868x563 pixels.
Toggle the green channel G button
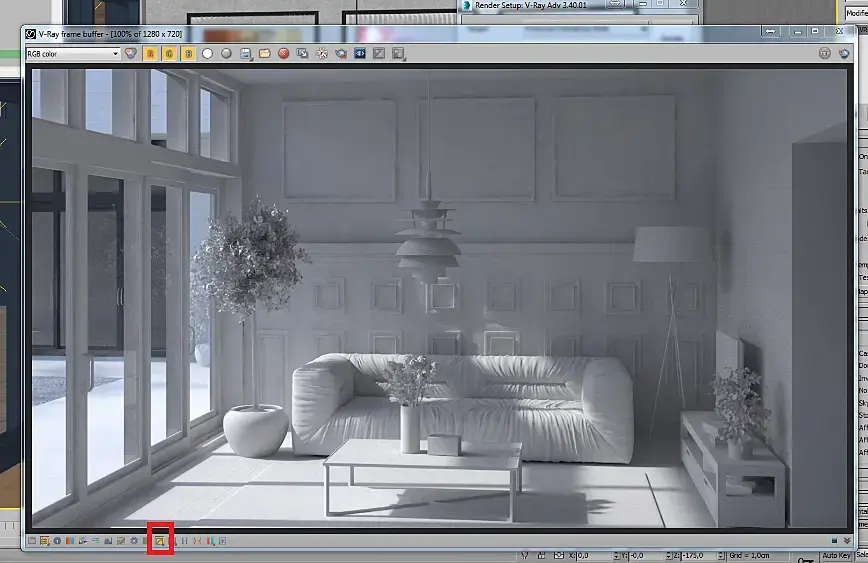coord(169,54)
